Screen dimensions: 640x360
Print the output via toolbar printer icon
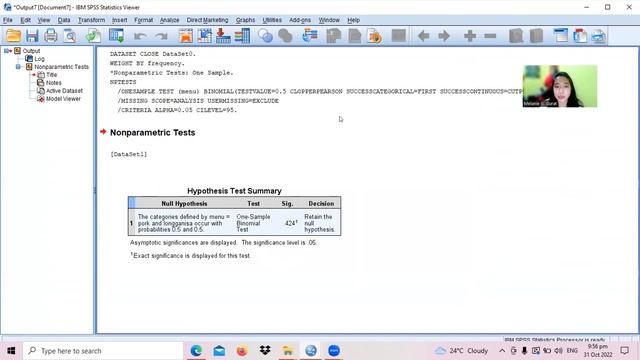point(51,36)
